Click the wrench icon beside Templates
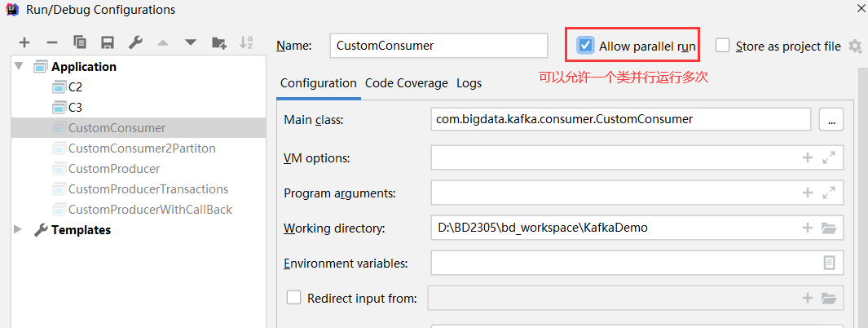The height and width of the screenshot is (328, 868). pyautogui.click(x=41, y=230)
